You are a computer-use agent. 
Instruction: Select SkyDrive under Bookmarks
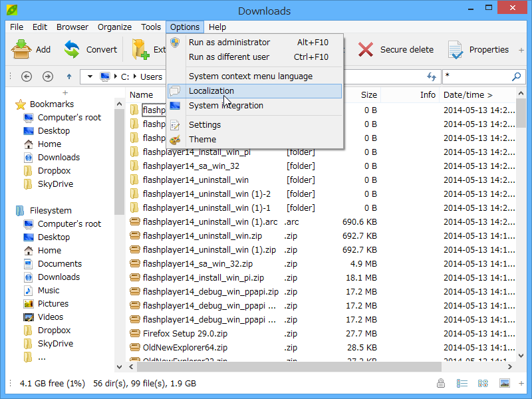coord(48,184)
